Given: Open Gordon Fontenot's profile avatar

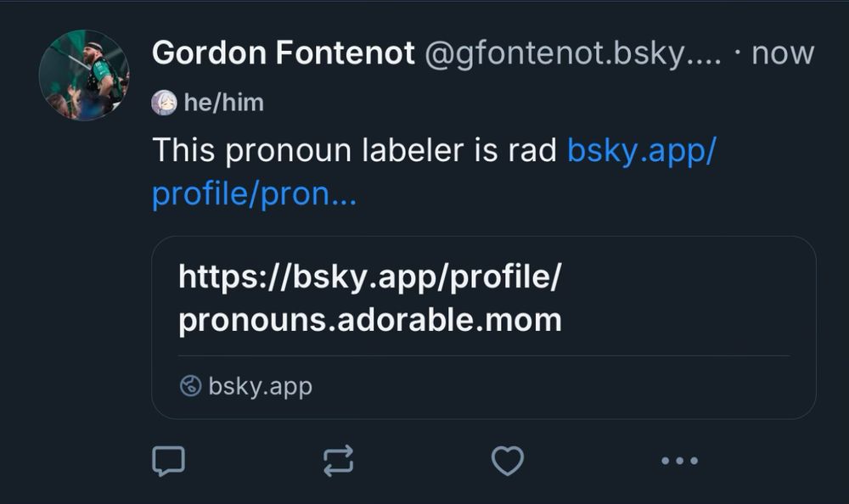Looking at the screenshot, I should click(x=85, y=66).
